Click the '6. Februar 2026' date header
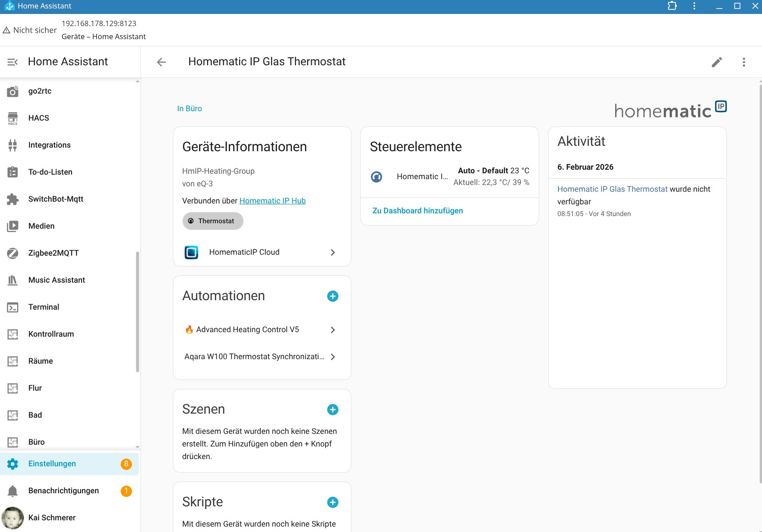Image resolution: width=762 pixels, height=532 pixels. (585, 167)
